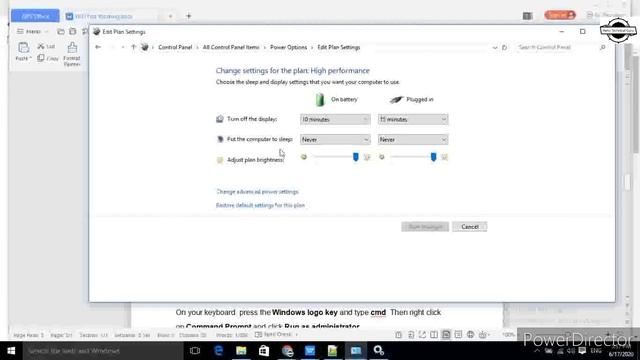Click the bright sun icon for On battery
640x360 pixels.
(367, 157)
